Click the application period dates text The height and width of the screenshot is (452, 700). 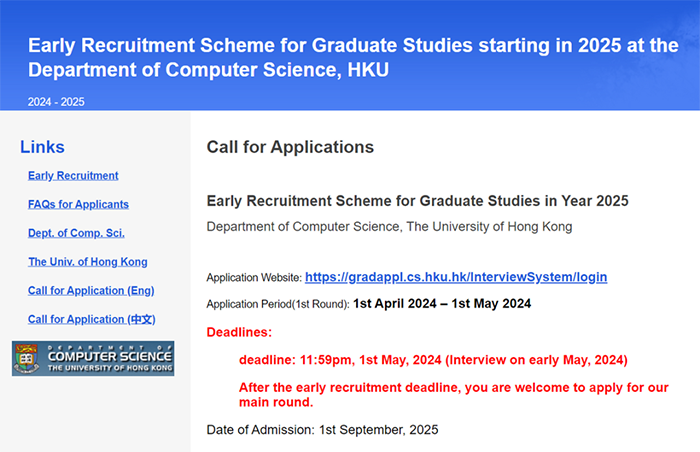(442, 304)
